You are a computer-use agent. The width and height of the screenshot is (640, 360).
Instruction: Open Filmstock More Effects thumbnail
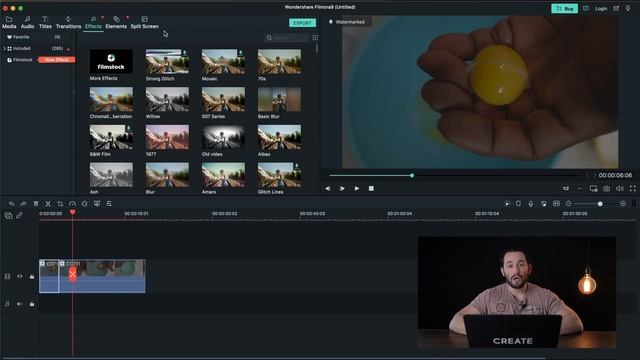point(111,61)
